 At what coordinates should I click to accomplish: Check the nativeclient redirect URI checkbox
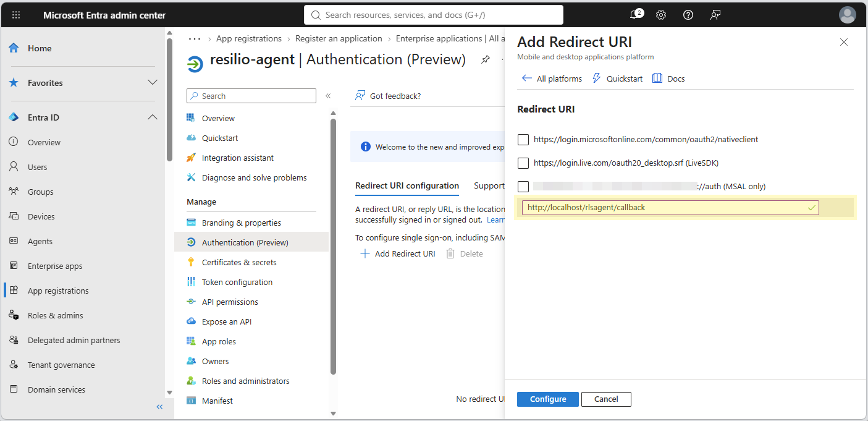523,140
